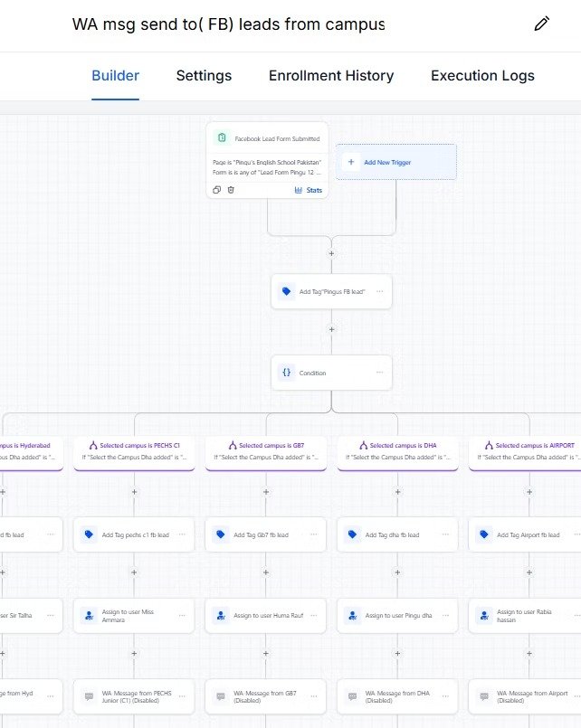Delete the trigger using trash icon

pos(231,190)
